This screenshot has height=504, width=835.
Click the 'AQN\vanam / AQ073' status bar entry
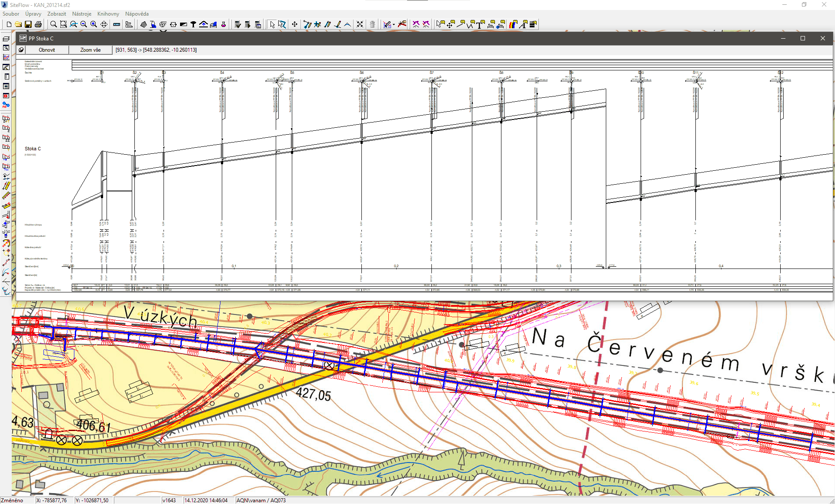pyautogui.click(x=261, y=501)
